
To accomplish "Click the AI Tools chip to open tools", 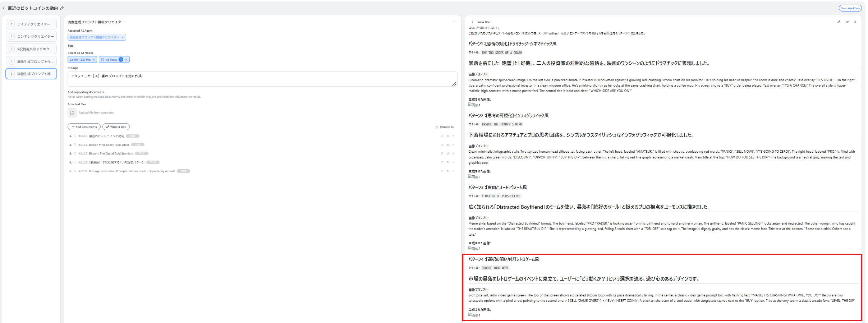I will [x=111, y=60].
